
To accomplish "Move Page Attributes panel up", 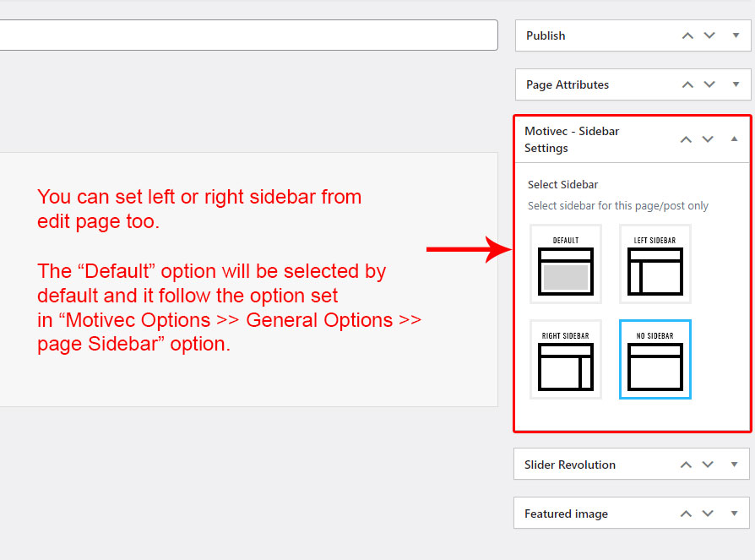I will pos(687,84).
